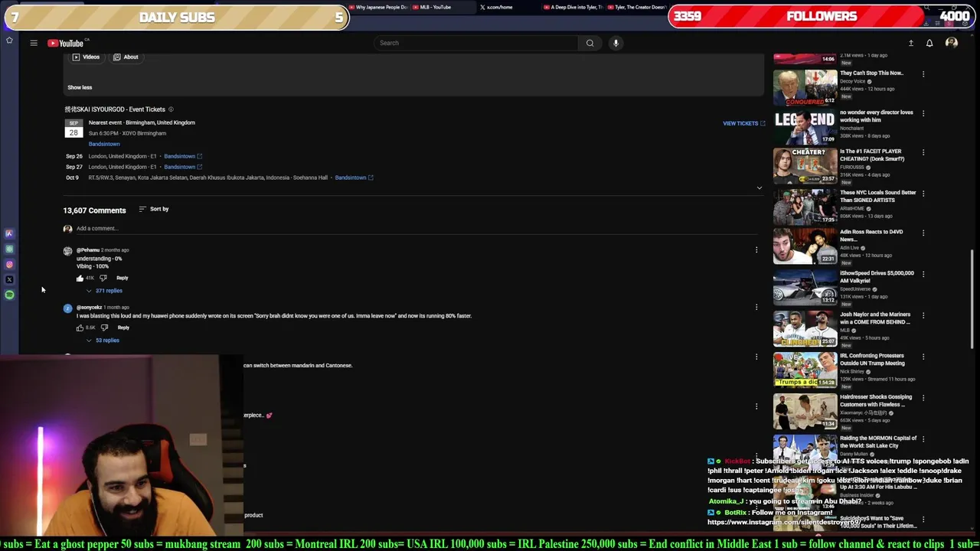This screenshot has width=980, height=551.
Task: Click VIEW TICKETS link
Action: coord(743,123)
